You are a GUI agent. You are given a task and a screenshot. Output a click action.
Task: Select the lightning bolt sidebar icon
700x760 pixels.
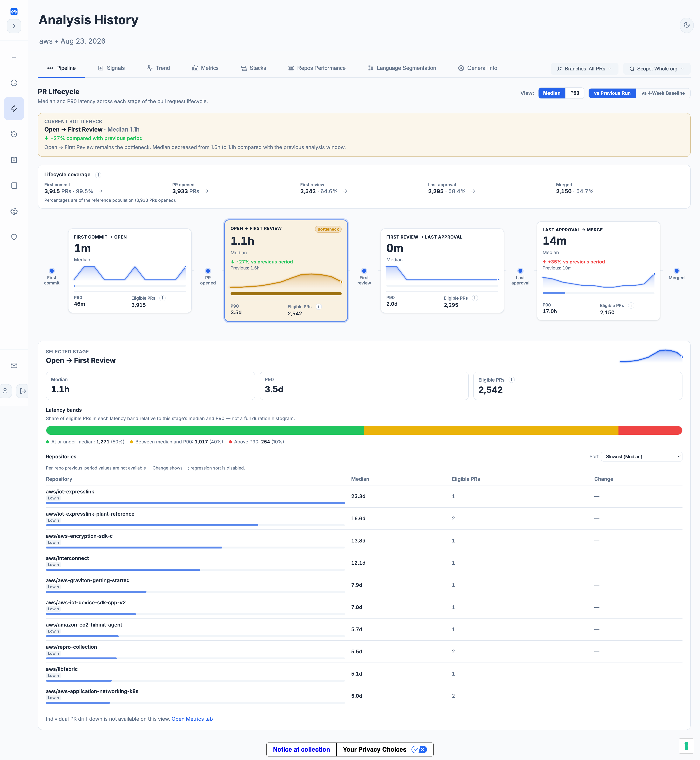pos(14,109)
